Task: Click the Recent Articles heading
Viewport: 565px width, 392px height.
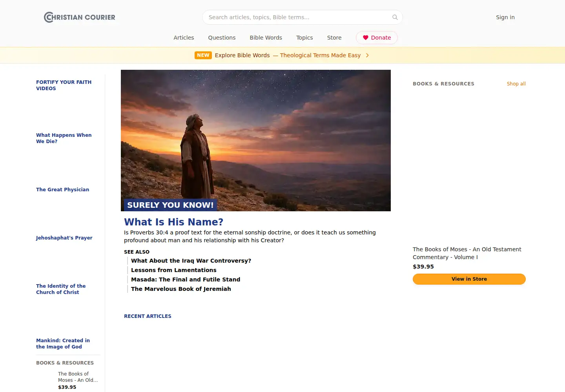Action: [148, 316]
